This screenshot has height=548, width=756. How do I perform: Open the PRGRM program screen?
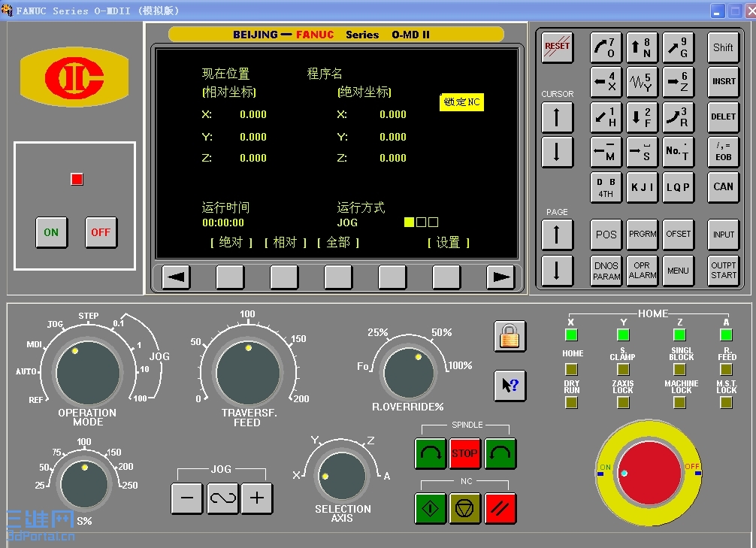[x=641, y=235]
